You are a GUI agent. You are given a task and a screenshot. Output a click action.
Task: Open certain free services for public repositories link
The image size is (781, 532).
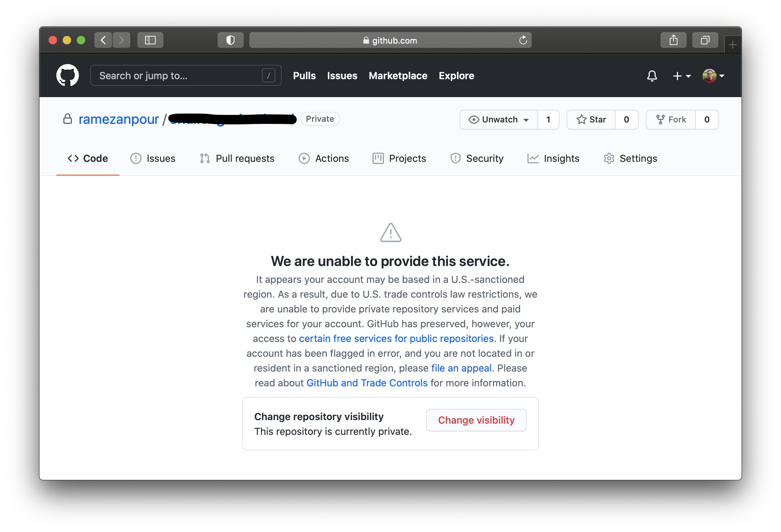(x=396, y=338)
